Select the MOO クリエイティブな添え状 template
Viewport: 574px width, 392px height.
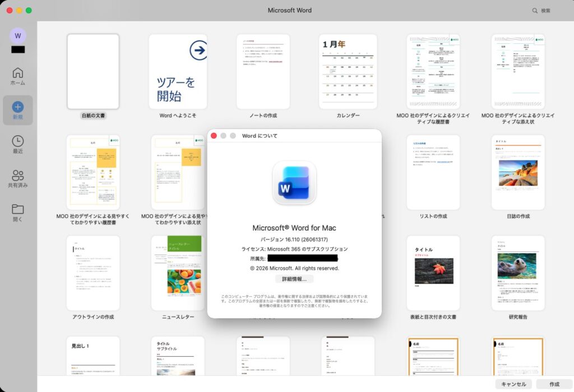pos(518,72)
